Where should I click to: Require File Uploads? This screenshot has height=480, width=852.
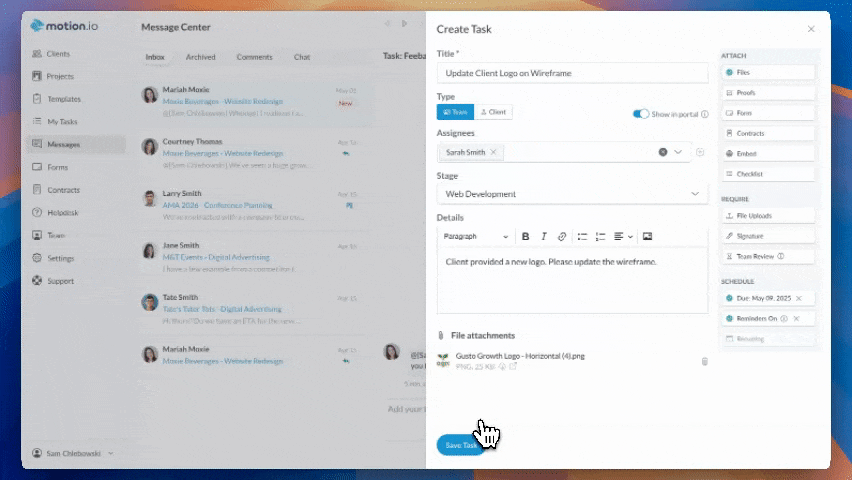click(x=768, y=216)
